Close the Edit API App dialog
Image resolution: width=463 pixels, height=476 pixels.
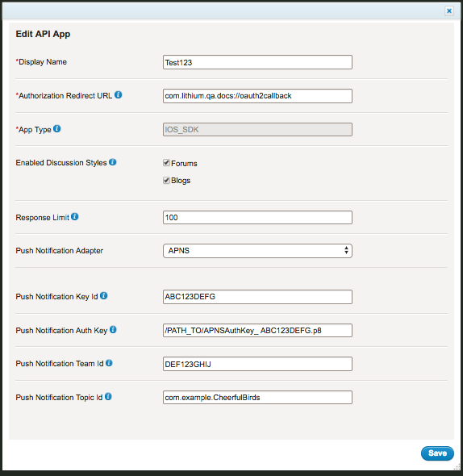coord(449,11)
